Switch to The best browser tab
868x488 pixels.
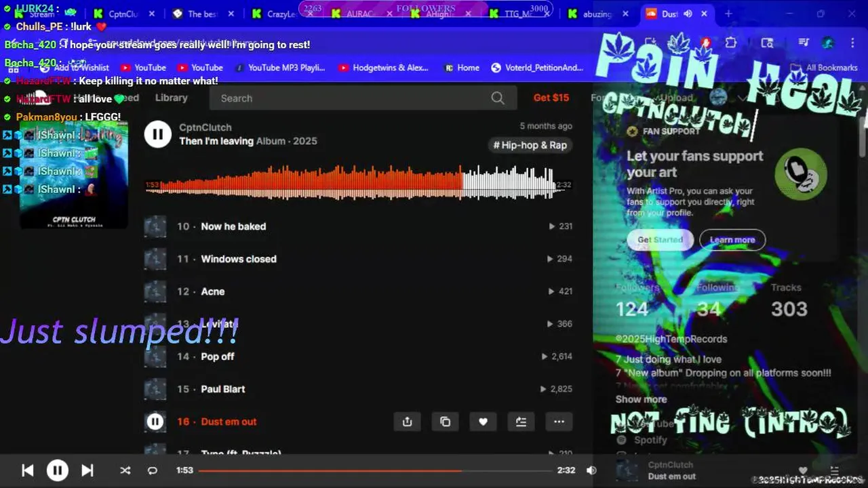(202, 14)
